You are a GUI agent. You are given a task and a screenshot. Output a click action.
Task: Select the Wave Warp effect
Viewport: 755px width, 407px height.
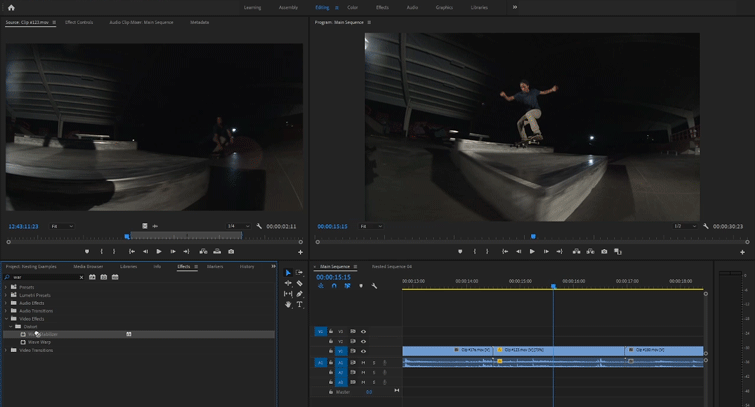tap(39, 342)
